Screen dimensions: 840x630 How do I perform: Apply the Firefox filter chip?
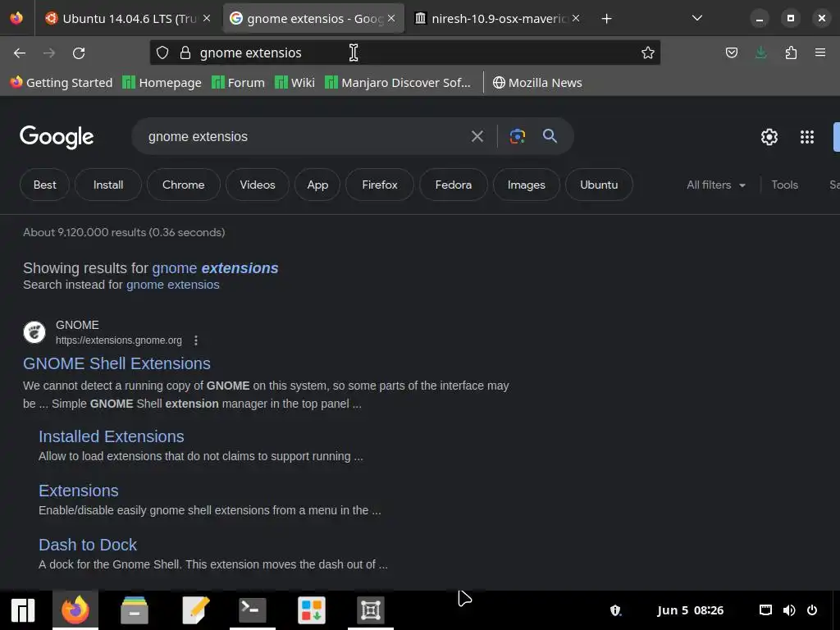pos(379,185)
